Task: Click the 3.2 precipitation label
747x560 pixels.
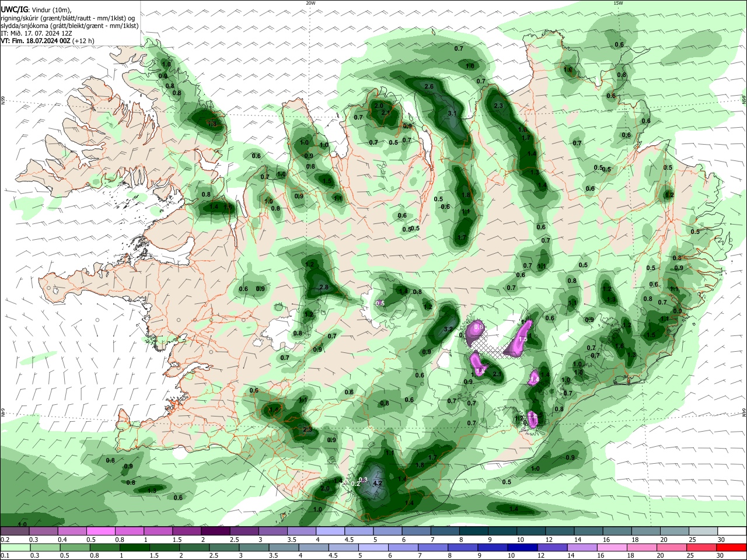Action: tap(448, 330)
